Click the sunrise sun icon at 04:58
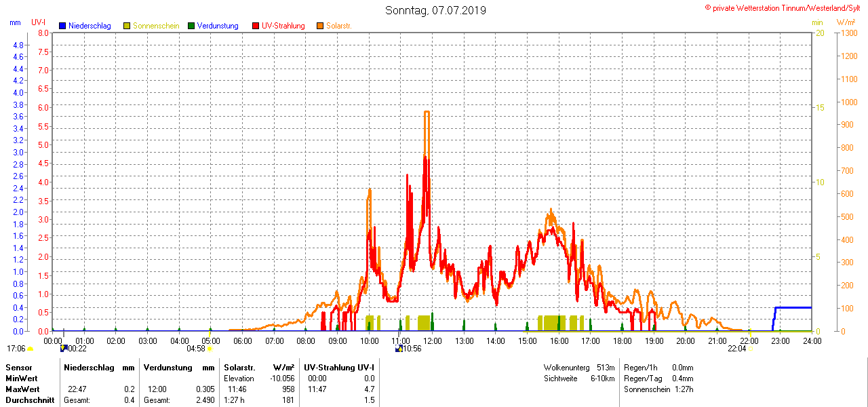Image resolution: width=868 pixels, height=407 pixels. point(210,348)
